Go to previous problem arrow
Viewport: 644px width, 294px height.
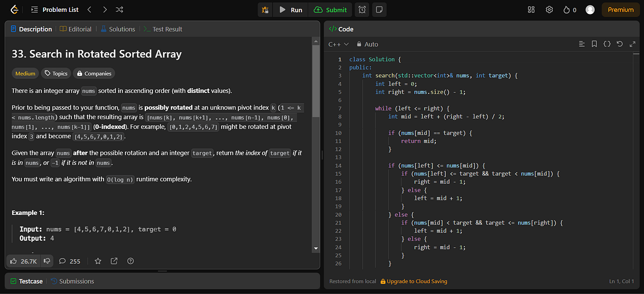[x=89, y=10]
